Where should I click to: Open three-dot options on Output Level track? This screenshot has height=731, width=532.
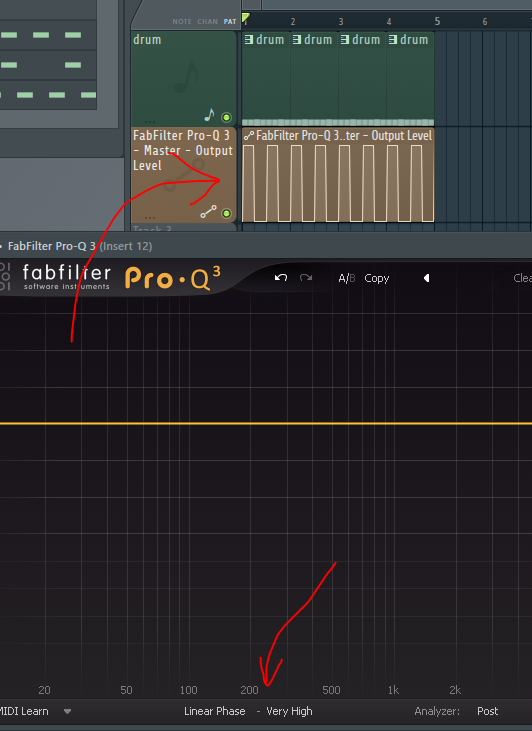(150, 218)
